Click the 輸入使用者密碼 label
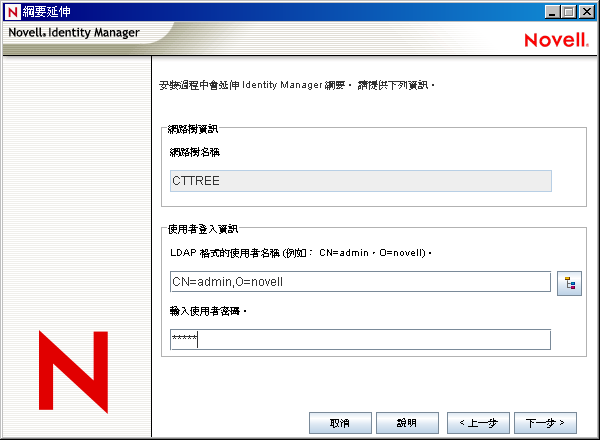The height and width of the screenshot is (440, 600). 208,311
